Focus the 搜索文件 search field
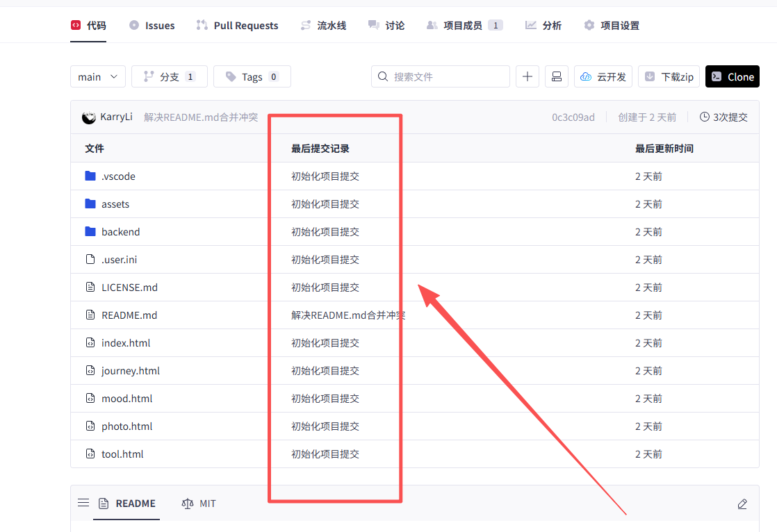Screen dimensions: 777x532 tap(441, 77)
